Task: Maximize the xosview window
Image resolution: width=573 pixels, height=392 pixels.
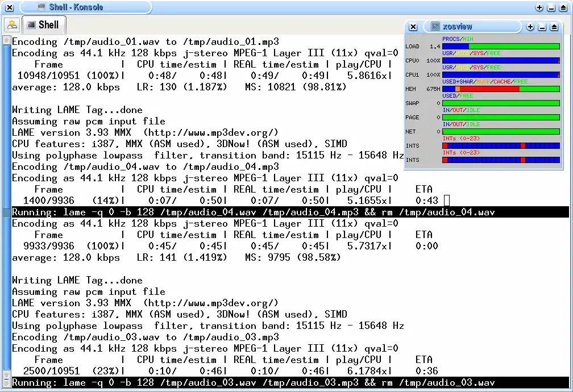Action: [530, 27]
